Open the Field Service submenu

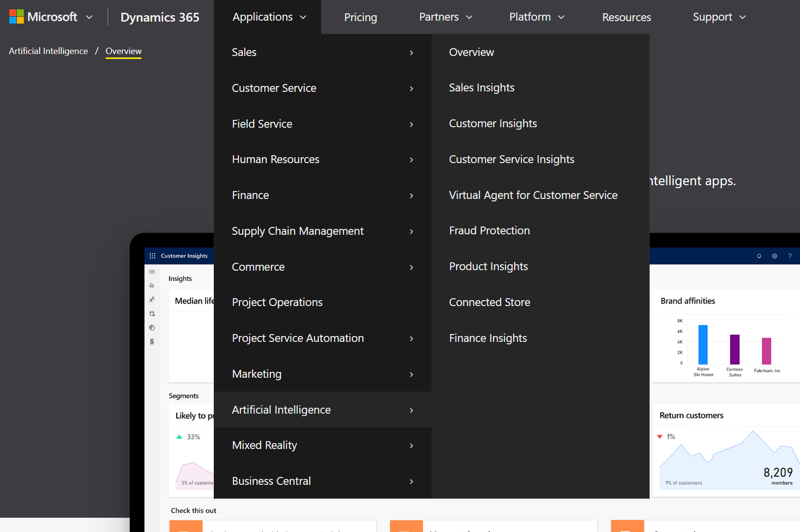322,124
